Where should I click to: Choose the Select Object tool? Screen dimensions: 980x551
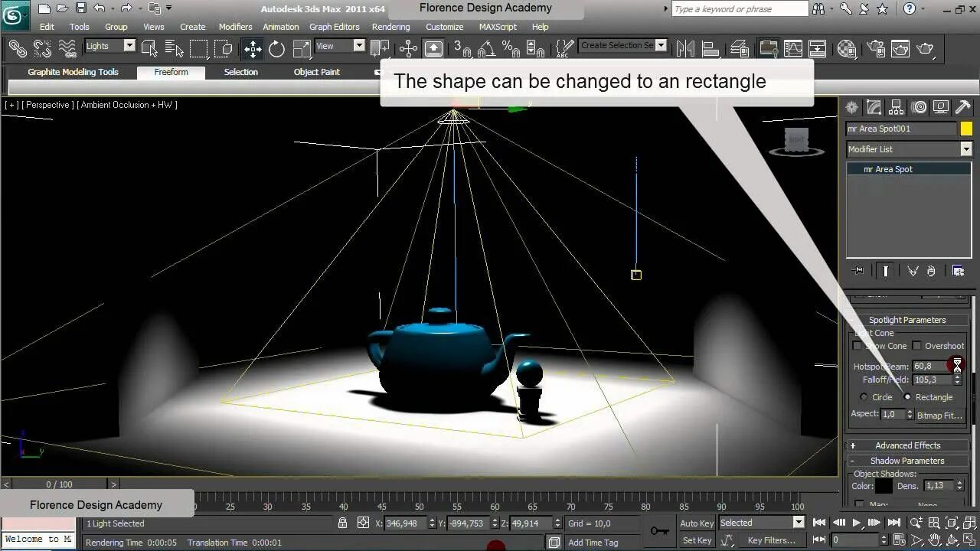pos(149,48)
